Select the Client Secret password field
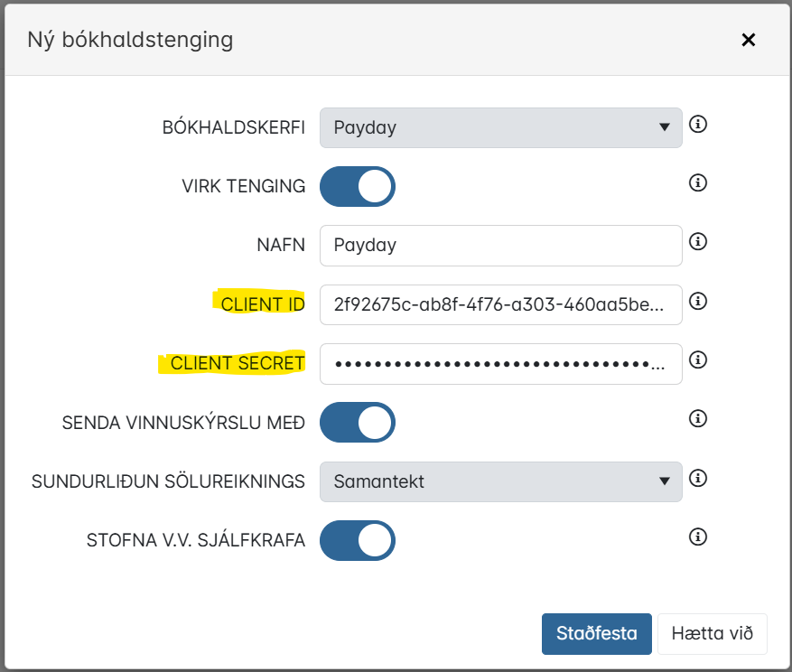This screenshot has width=792, height=672. [500, 364]
